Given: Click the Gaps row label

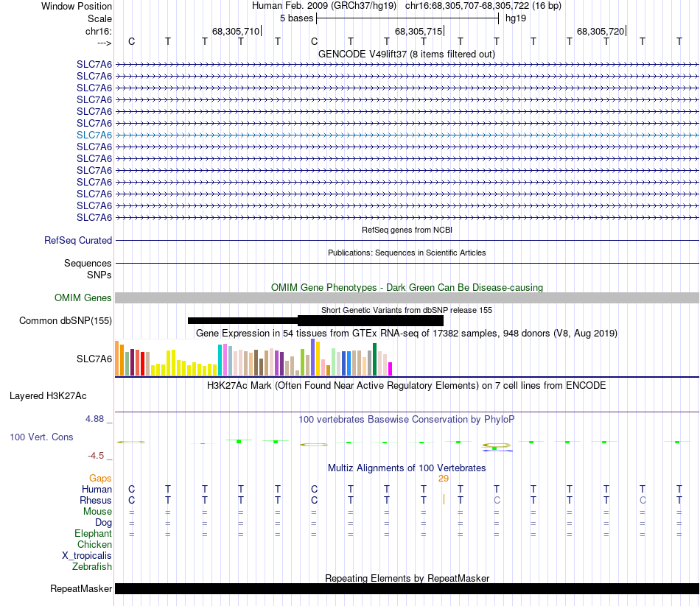Looking at the screenshot, I should click(100, 479).
